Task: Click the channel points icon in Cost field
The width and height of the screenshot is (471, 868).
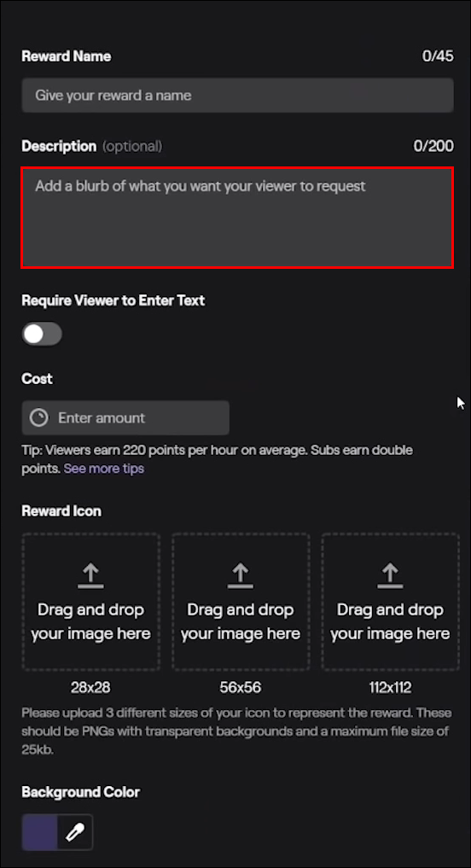Action: click(x=38, y=417)
